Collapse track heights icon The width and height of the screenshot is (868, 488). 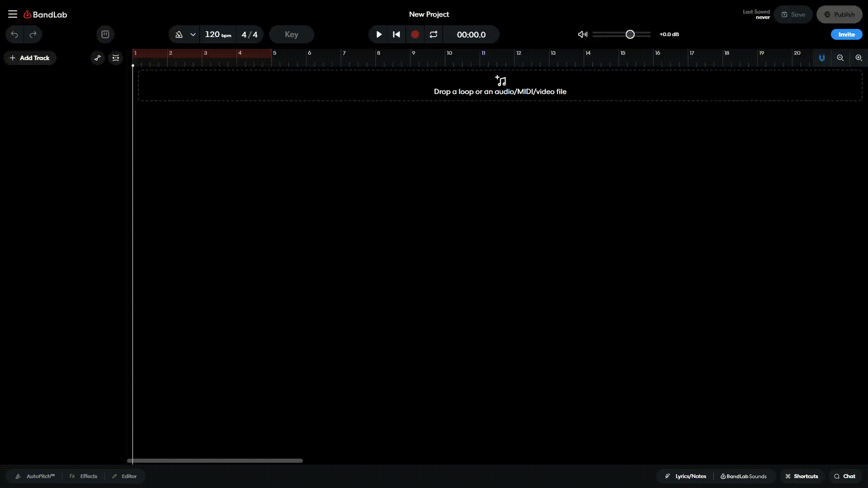coord(116,58)
